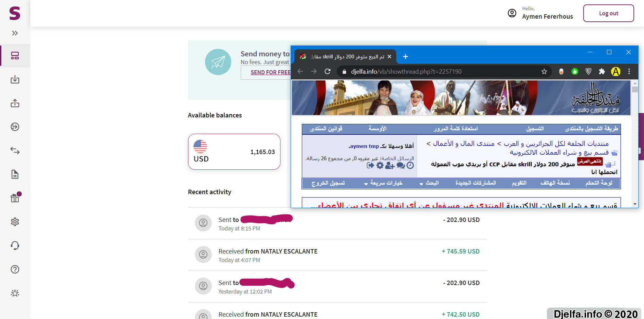The image size is (644, 319).
Task: Expand the البحث search dropdown
Action: coord(429,183)
